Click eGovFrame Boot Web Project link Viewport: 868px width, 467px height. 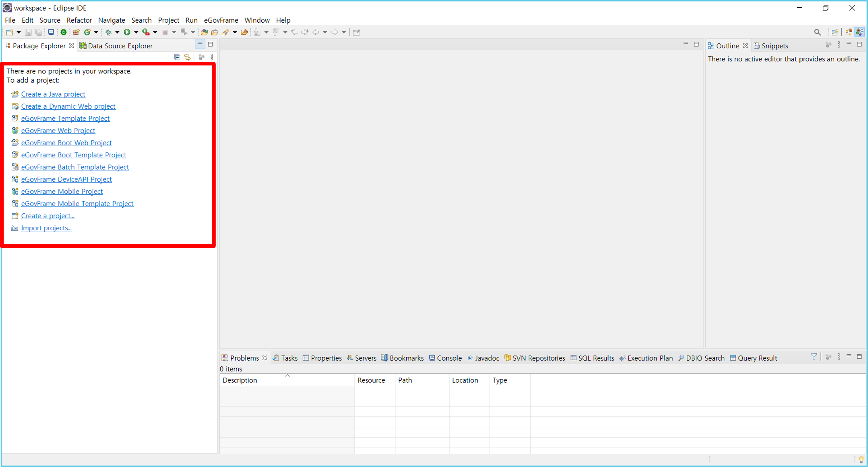coord(66,143)
